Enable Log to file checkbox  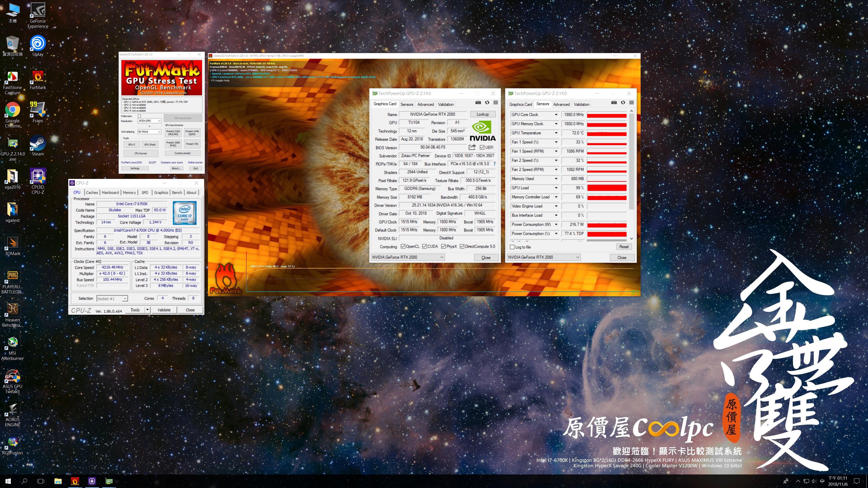(x=512, y=247)
